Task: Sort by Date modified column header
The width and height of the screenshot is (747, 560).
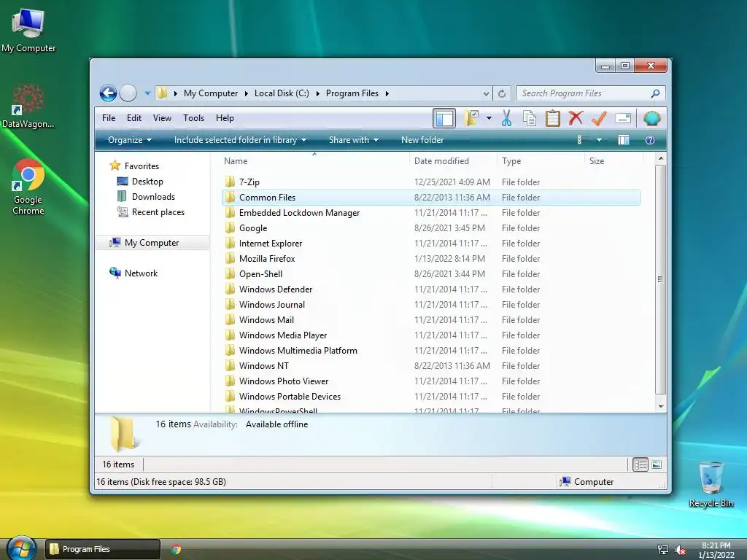Action: [x=441, y=161]
